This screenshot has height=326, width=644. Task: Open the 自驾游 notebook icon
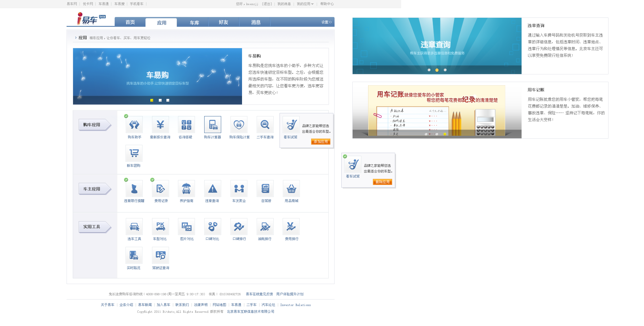point(265,188)
